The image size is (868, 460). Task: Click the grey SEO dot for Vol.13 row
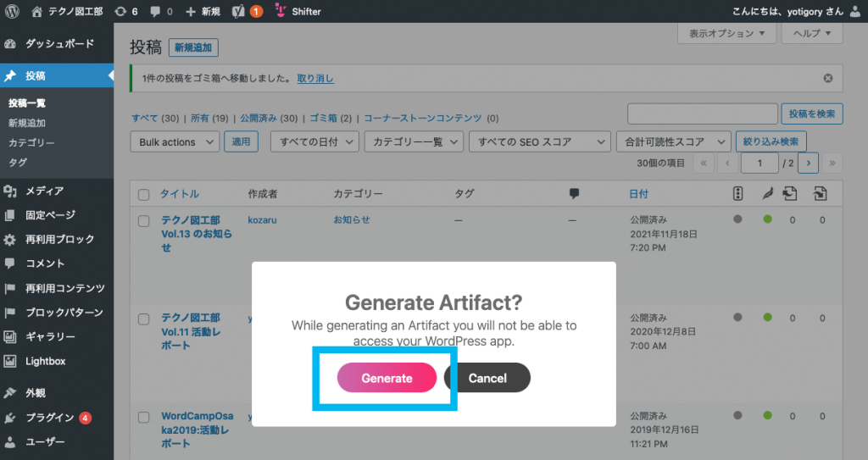[737, 219]
